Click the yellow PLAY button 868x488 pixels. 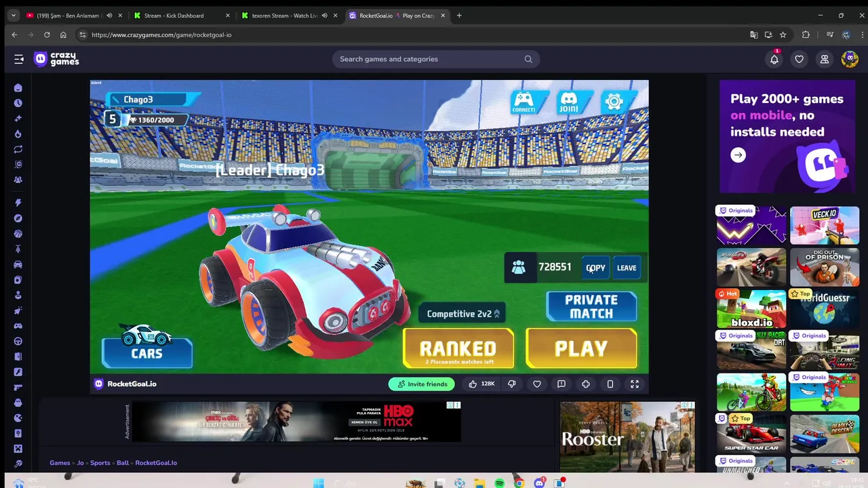581,349
